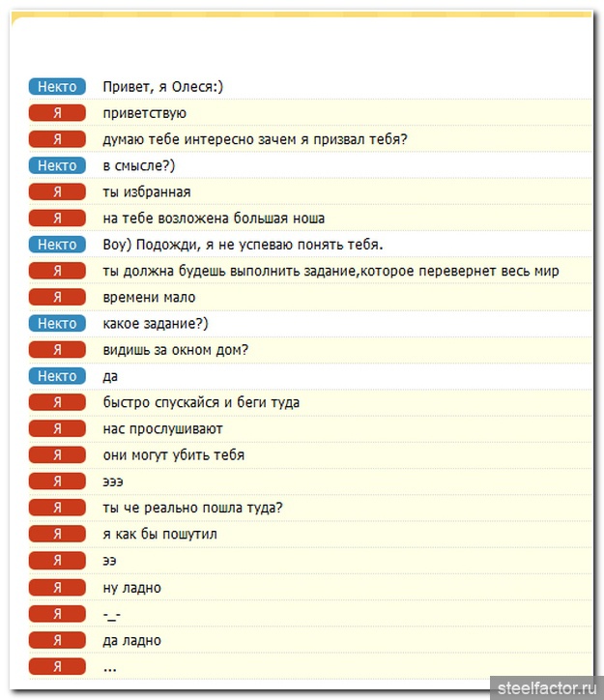Click the red Я badge beside the "..." message

[57, 667]
